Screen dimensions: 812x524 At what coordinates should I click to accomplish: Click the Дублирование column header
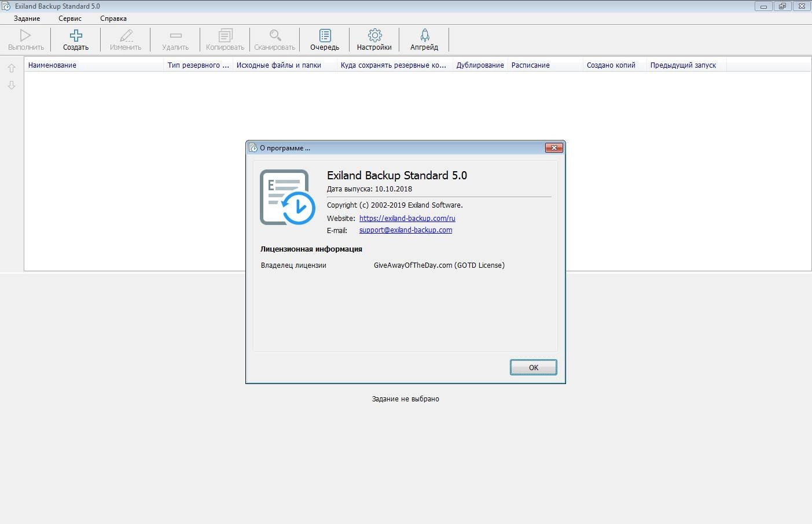480,65
